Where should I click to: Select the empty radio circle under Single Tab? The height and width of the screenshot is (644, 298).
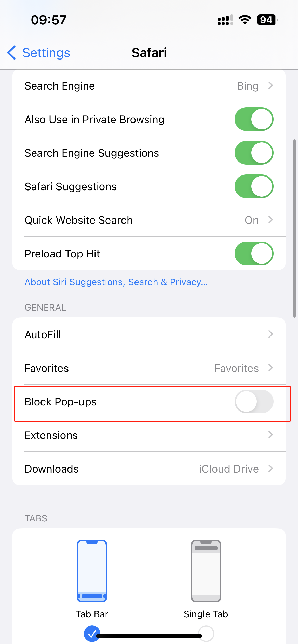click(206, 633)
